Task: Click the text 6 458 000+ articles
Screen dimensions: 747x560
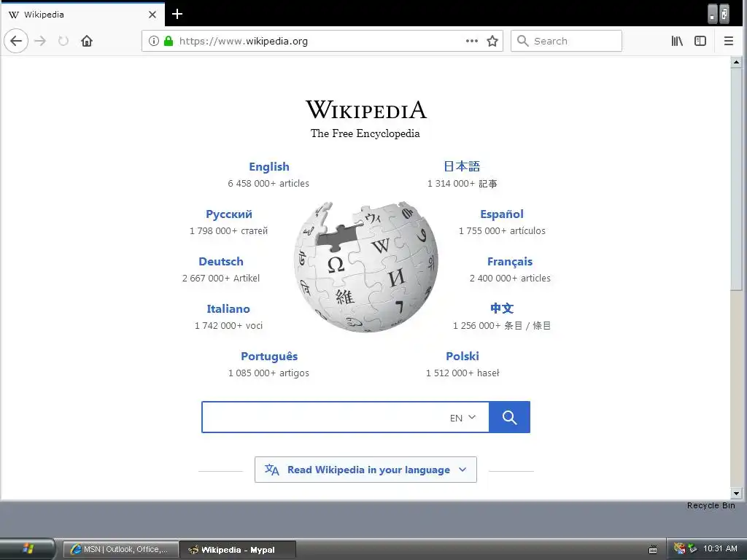Action: 268,183
